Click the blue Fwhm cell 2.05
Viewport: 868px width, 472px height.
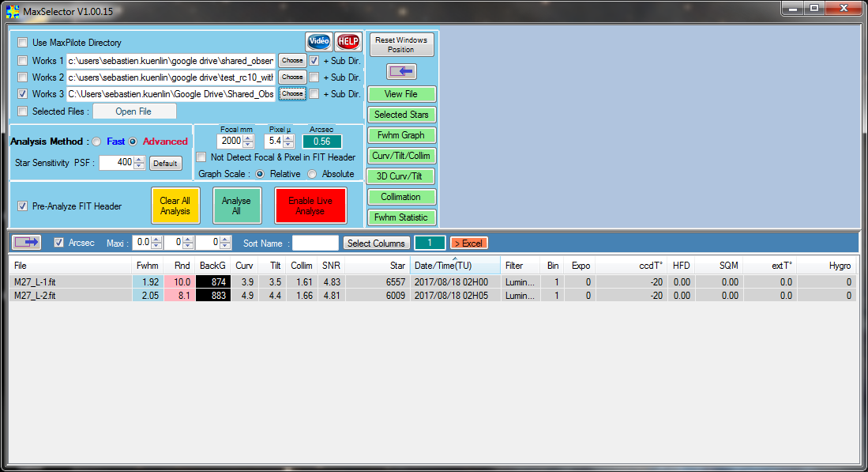[148, 295]
